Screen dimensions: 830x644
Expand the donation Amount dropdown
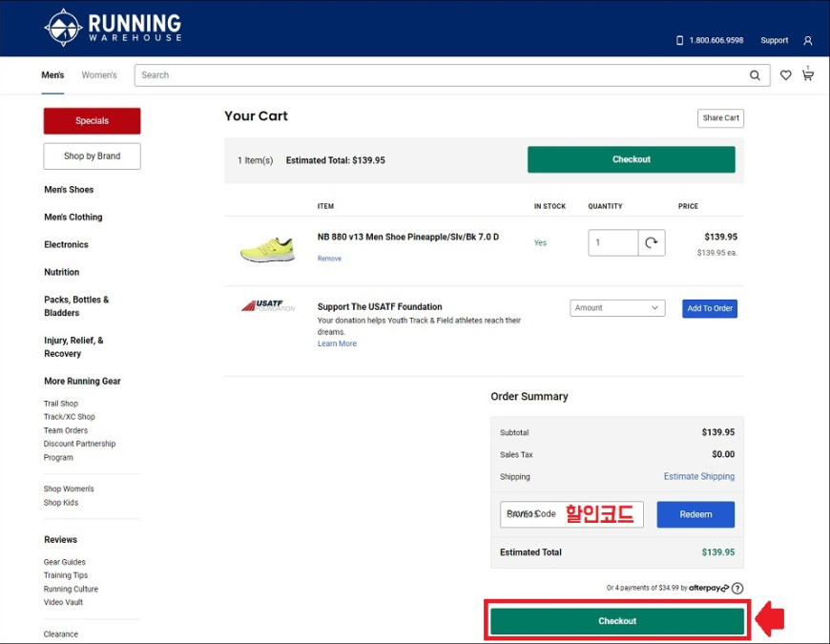click(617, 308)
